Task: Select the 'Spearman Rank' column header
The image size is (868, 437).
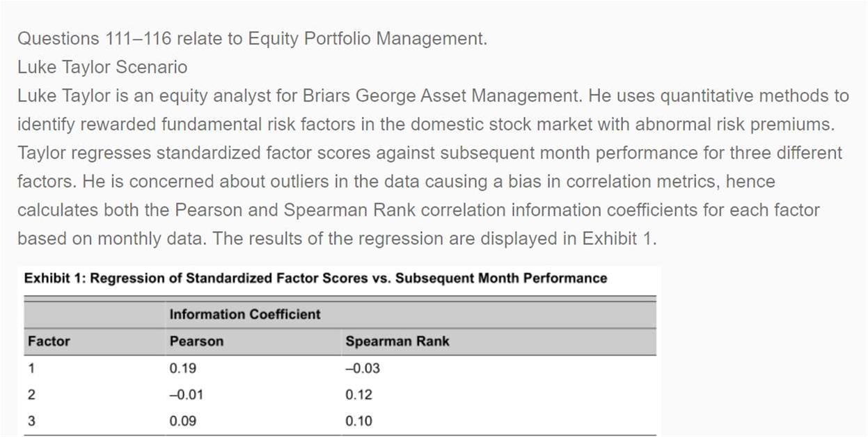Action: click(397, 341)
